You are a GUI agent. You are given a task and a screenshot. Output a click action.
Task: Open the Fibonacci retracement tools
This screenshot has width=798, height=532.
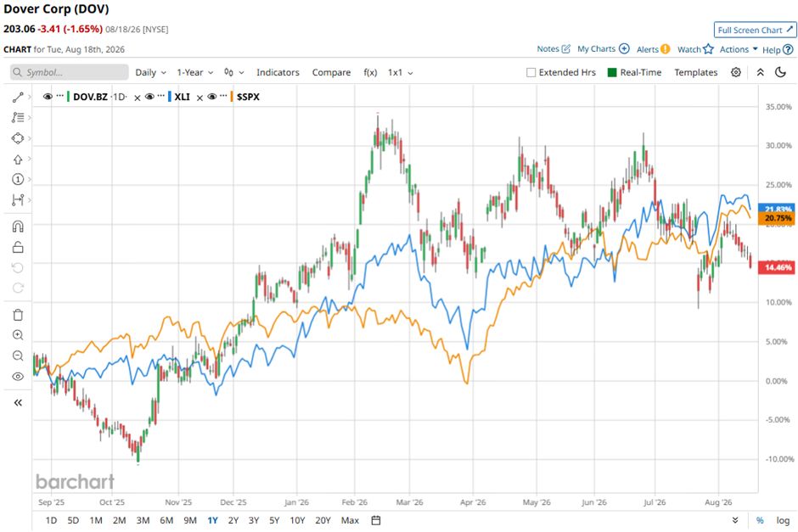point(18,117)
